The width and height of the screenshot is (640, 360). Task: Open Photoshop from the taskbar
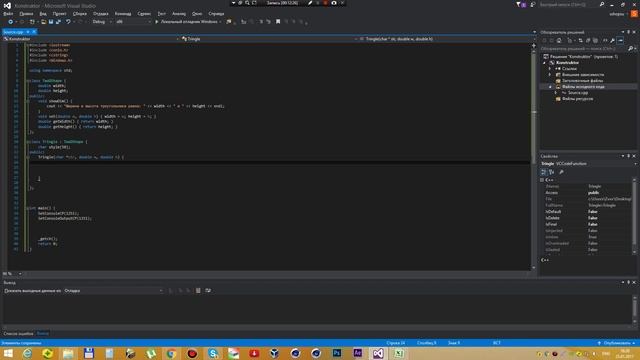pos(337,353)
